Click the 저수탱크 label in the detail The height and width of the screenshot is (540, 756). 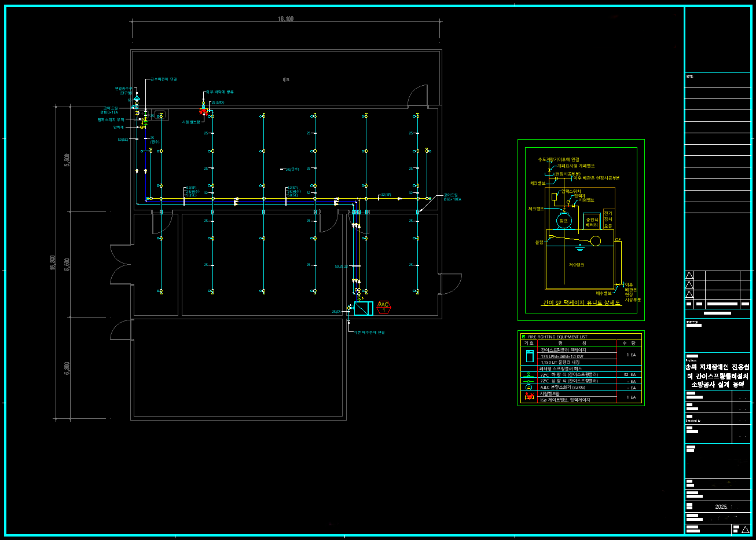(x=577, y=265)
